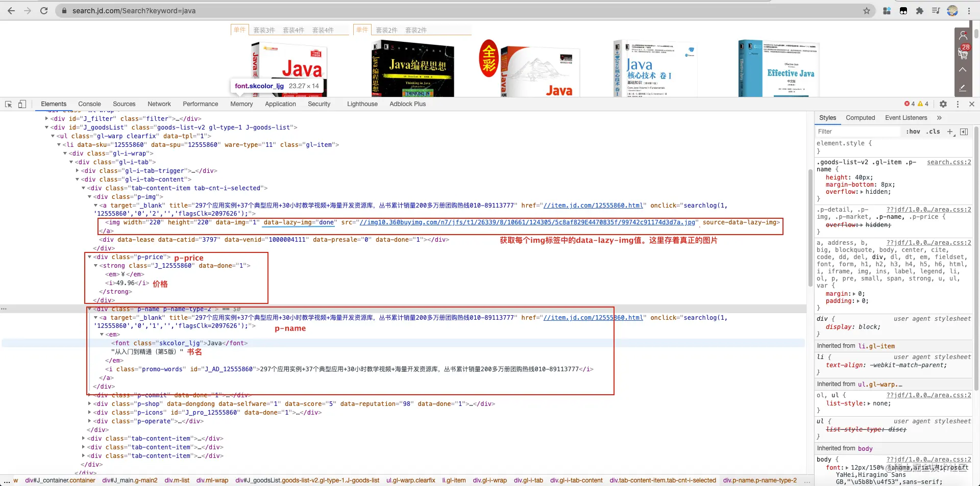Bookmark this page with the star icon
The height and width of the screenshot is (486, 980).
click(867, 11)
